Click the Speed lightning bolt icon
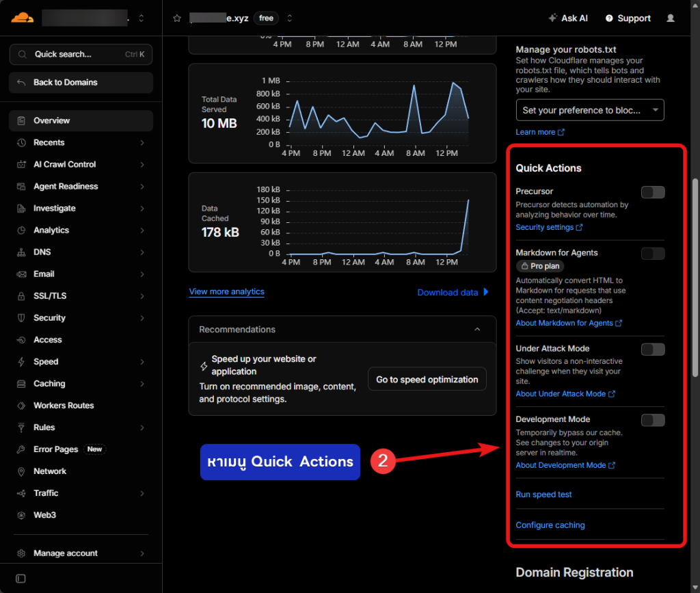The width and height of the screenshot is (700, 593). click(x=21, y=361)
